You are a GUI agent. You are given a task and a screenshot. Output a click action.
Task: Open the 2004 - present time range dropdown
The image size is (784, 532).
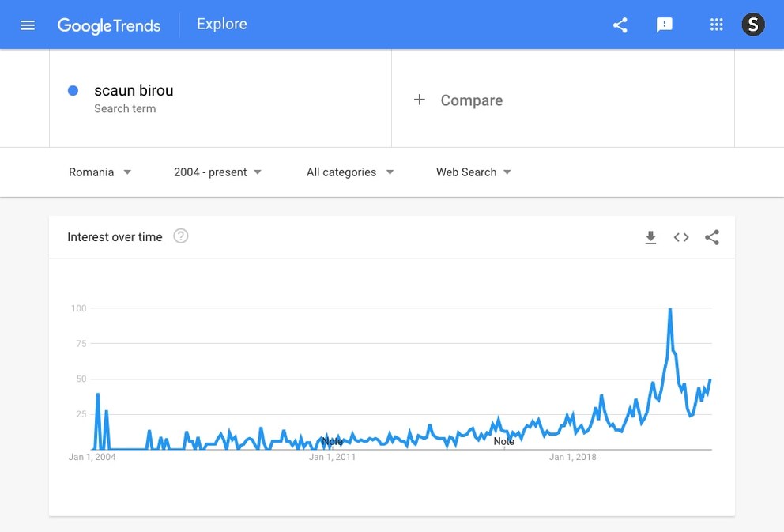click(217, 172)
